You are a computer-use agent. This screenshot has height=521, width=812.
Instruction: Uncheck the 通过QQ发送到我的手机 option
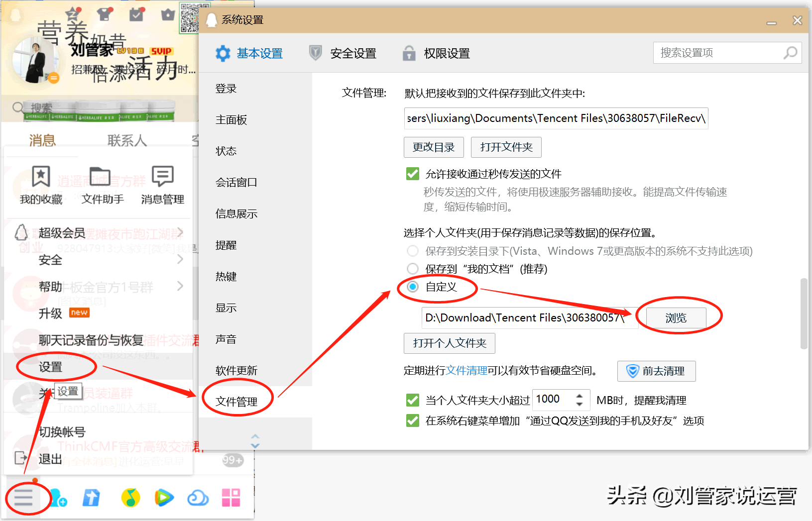pos(413,420)
